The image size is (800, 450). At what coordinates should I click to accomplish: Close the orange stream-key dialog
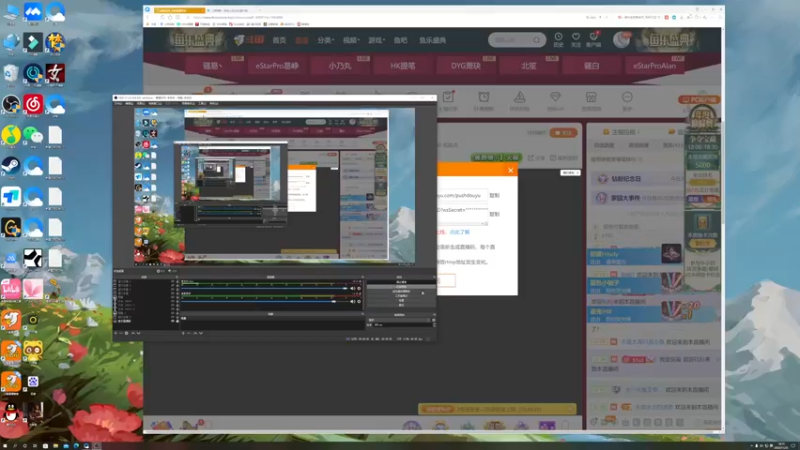click(510, 170)
